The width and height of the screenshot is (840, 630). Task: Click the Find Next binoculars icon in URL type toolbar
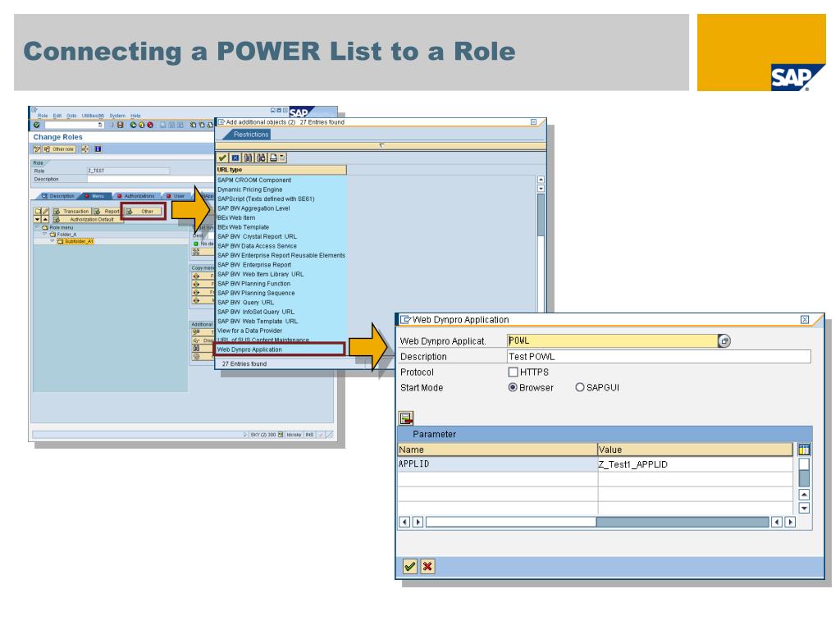click(261, 157)
